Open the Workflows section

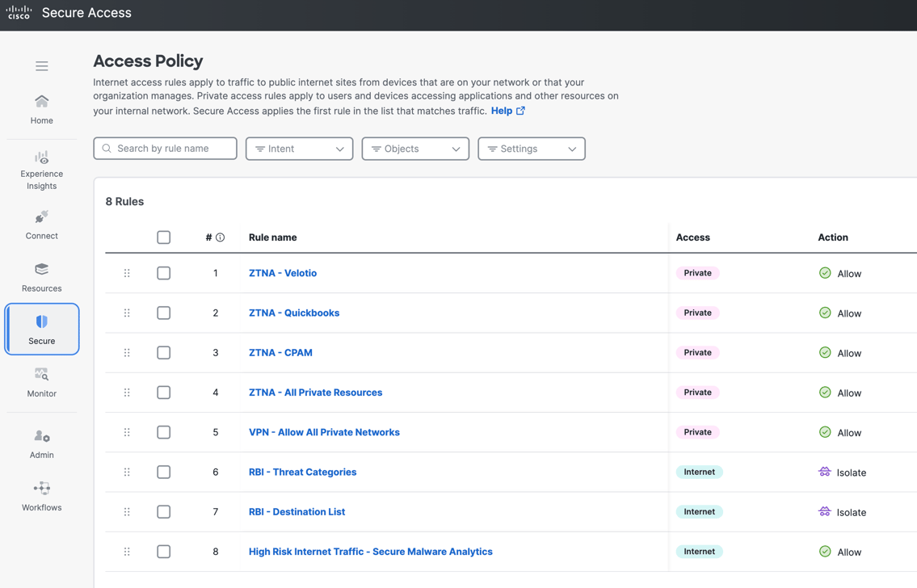[41, 497]
